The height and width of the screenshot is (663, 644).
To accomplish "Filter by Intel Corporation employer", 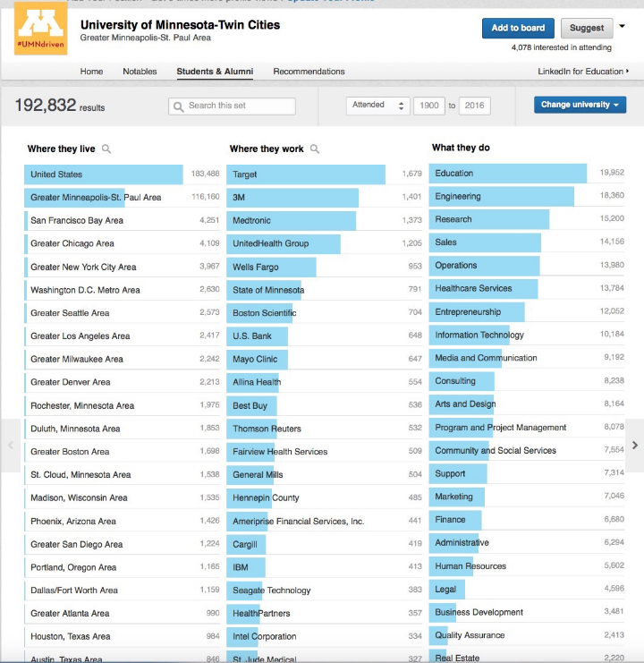I will point(325,636).
